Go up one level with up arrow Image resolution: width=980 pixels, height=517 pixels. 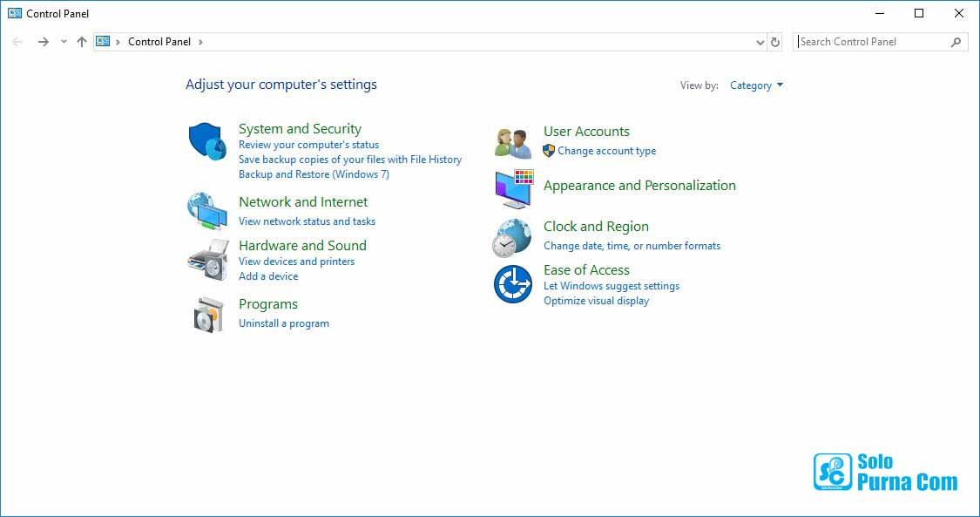coord(82,42)
